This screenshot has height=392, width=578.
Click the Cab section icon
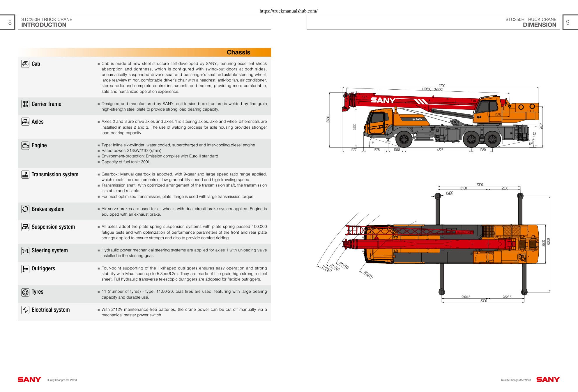(25, 64)
